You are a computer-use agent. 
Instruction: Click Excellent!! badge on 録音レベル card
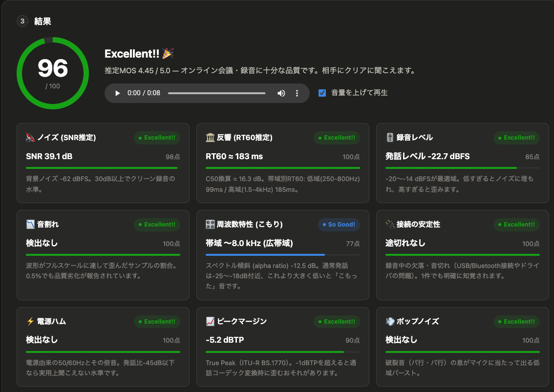516,138
